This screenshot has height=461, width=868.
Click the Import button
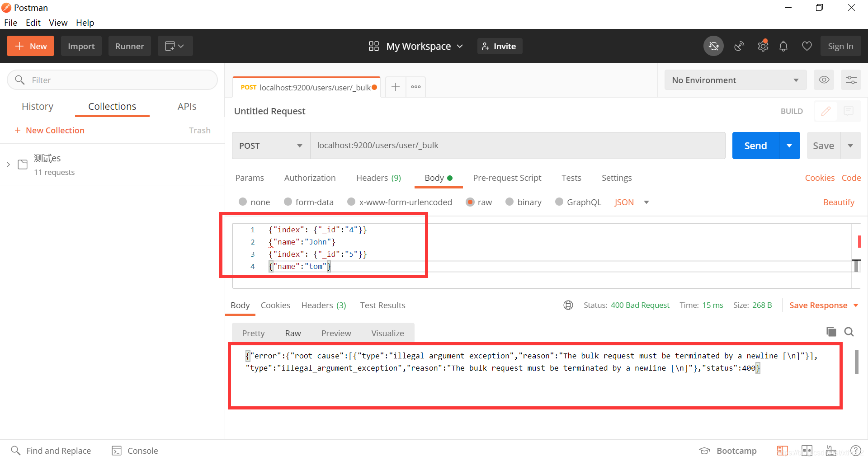(81, 46)
